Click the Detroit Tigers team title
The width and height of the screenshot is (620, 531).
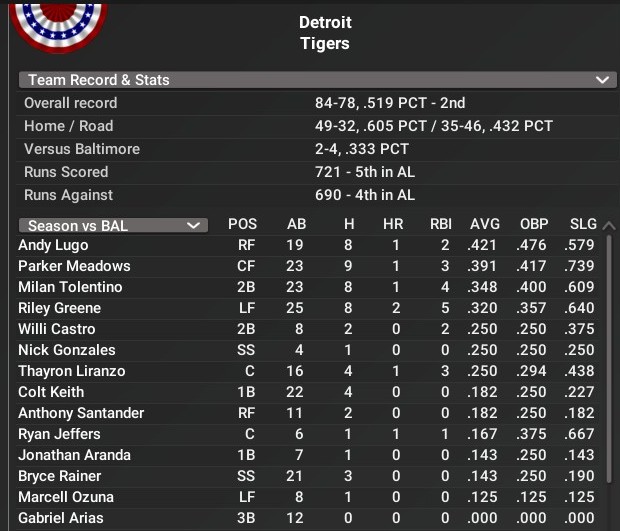pos(325,33)
